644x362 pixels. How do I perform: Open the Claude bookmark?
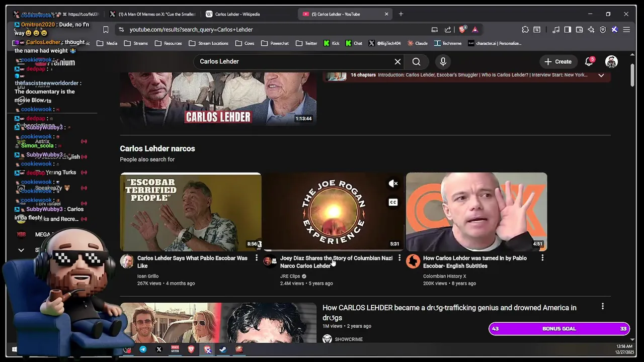(x=418, y=43)
